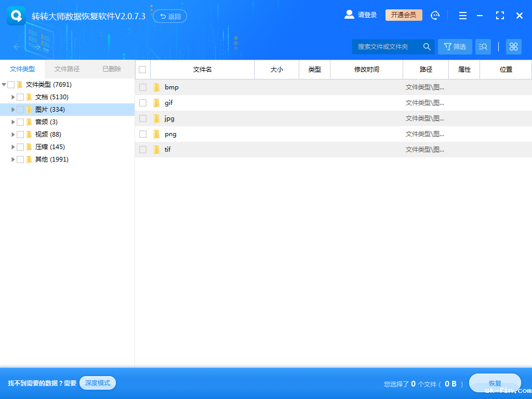This screenshot has height=399, width=532.
Task: Click the 恢复 recovery button
Action: tap(494, 383)
